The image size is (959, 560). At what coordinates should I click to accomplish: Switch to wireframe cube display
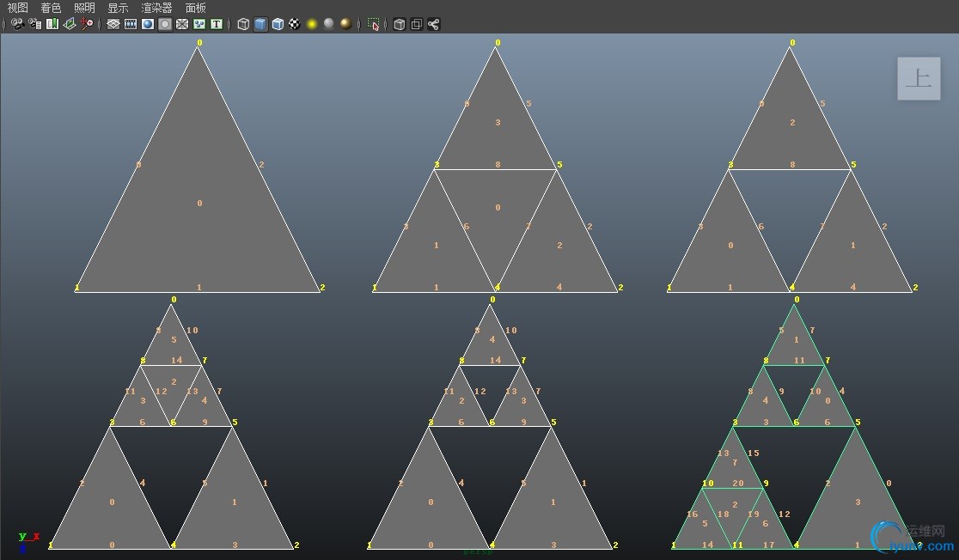pyautogui.click(x=243, y=24)
